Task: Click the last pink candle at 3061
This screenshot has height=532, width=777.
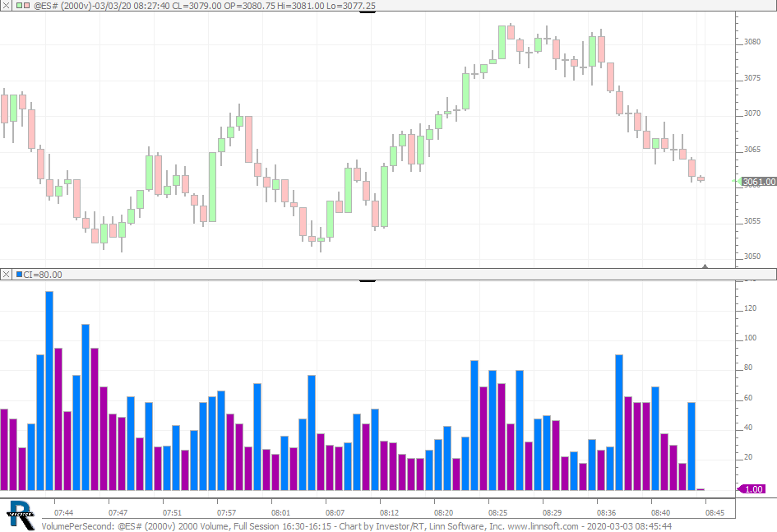Action: (x=701, y=178)
